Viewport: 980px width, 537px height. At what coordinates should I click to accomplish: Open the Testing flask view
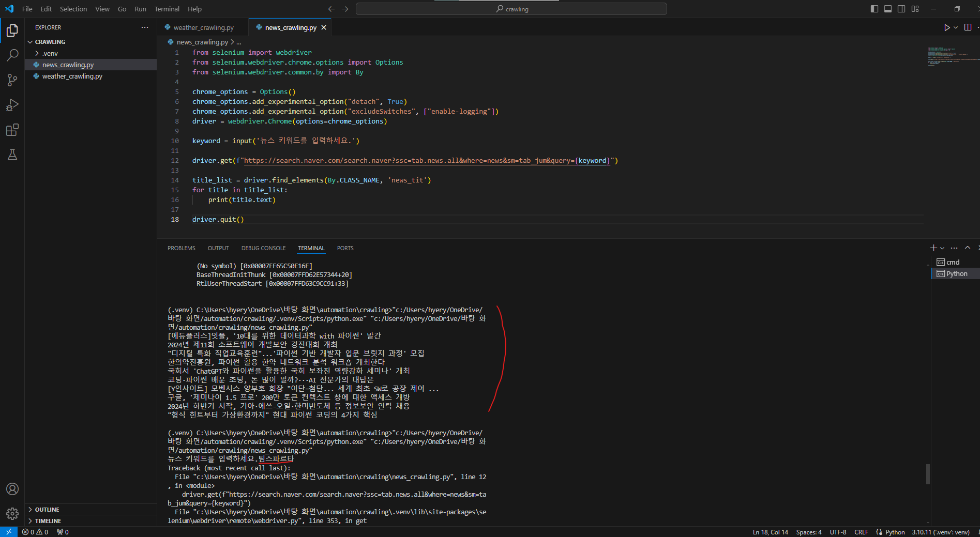(x=12, y=155)
